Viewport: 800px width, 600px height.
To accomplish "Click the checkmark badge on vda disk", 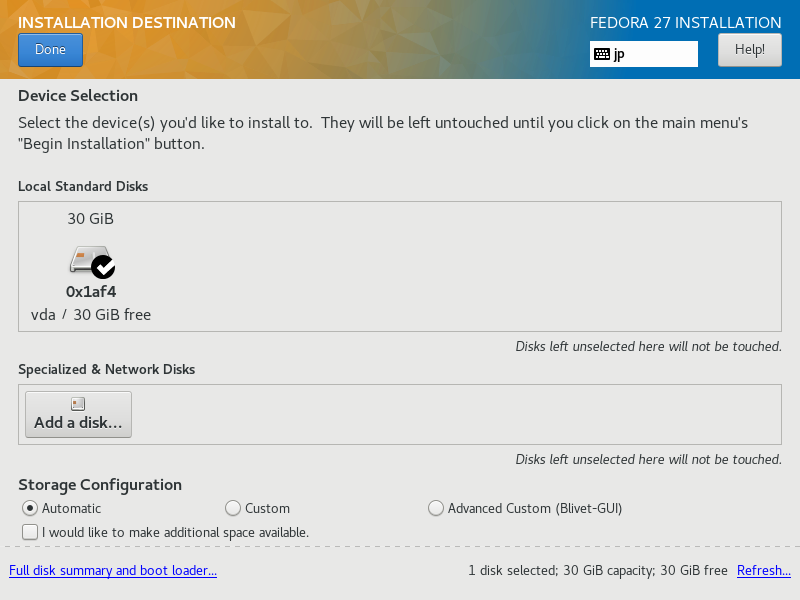I will pos(103,266).
